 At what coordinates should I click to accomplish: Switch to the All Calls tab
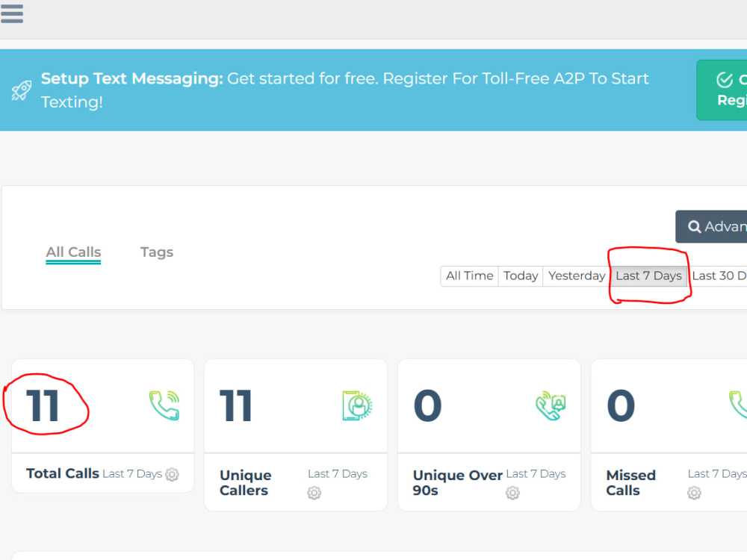click(73, 252)
